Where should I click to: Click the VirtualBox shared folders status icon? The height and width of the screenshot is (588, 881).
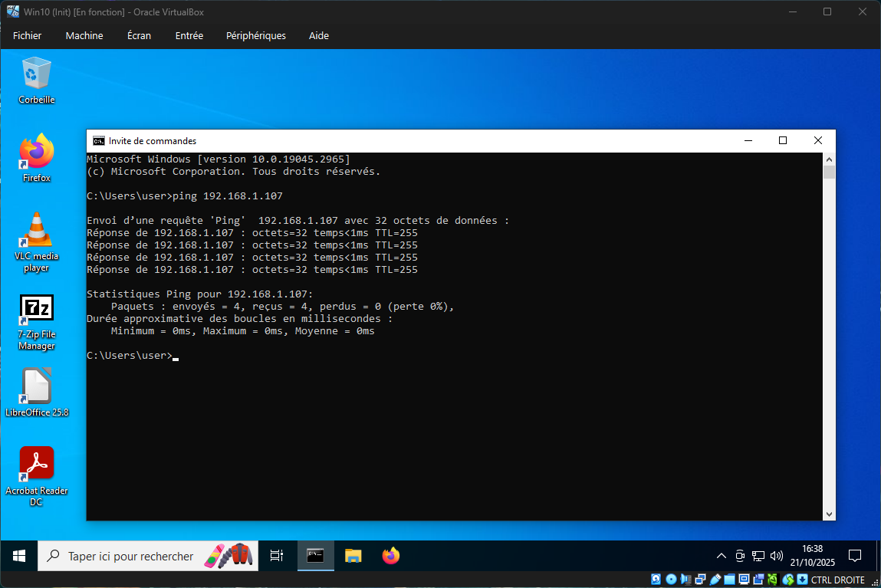[x=731, y=580]
